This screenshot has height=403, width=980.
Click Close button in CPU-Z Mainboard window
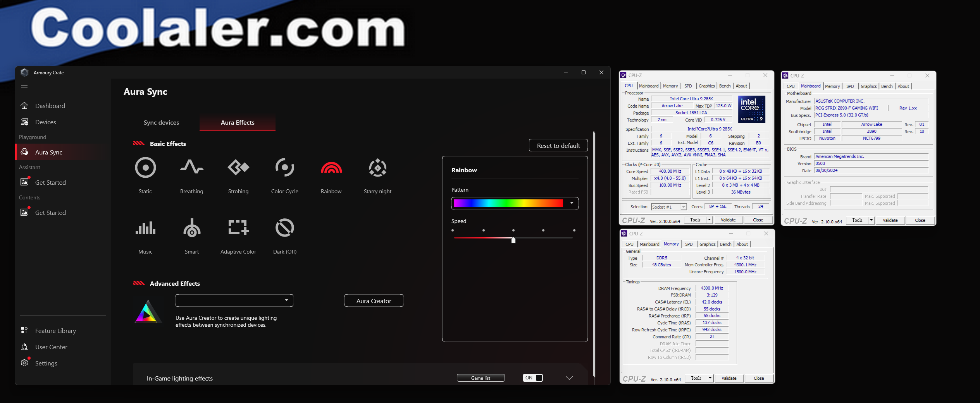[x=920, y=220]
